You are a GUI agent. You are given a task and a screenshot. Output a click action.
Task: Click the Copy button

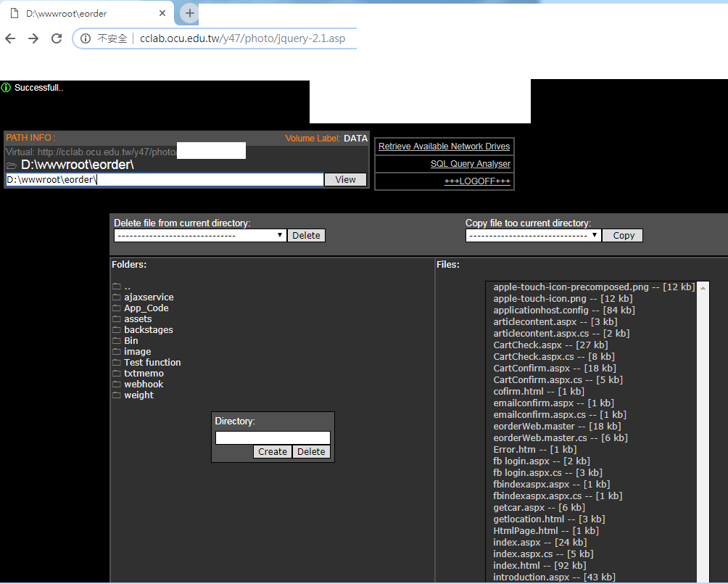point(623,236)
